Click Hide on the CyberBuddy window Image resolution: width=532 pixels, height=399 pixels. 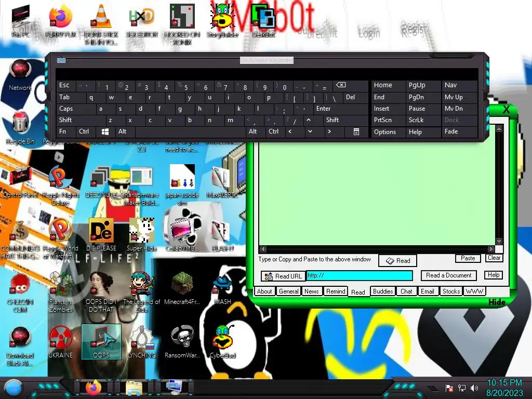pyautogui.click(x=497, y=302)
